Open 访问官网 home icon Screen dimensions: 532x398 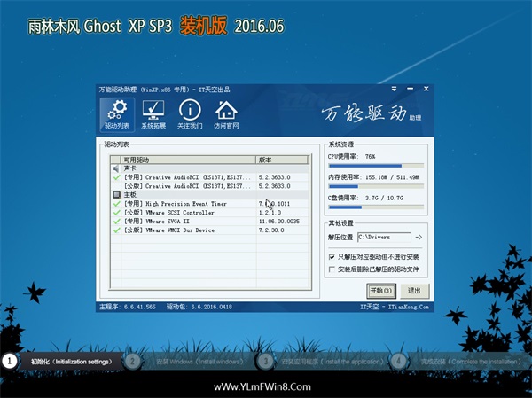pos(226,114)
